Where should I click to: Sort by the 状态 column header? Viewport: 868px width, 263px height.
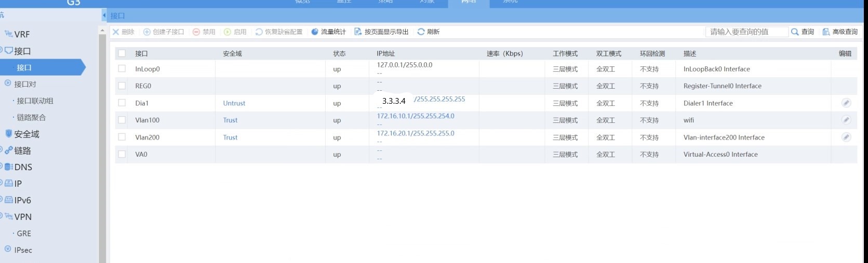pyautogui.click(x=339, y=53)
